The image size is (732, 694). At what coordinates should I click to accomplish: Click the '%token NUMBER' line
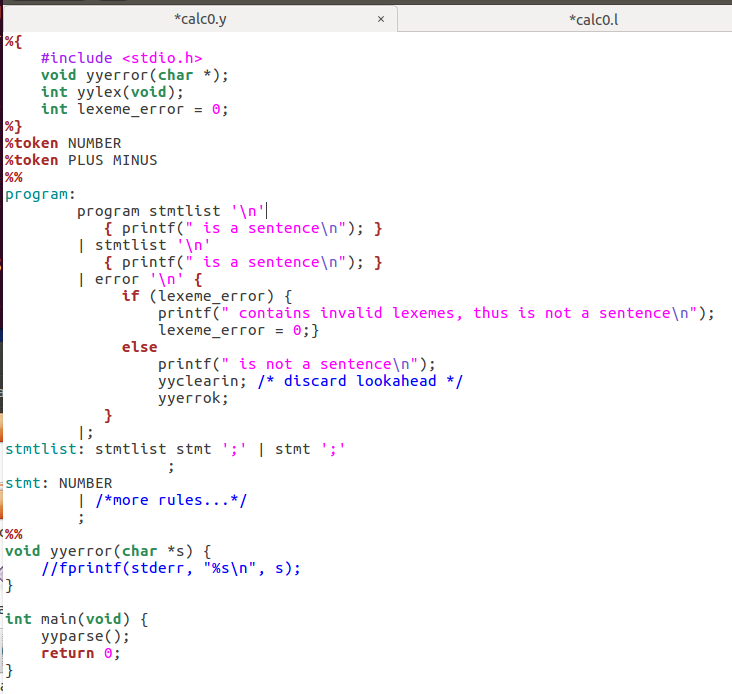click(63, 143)
